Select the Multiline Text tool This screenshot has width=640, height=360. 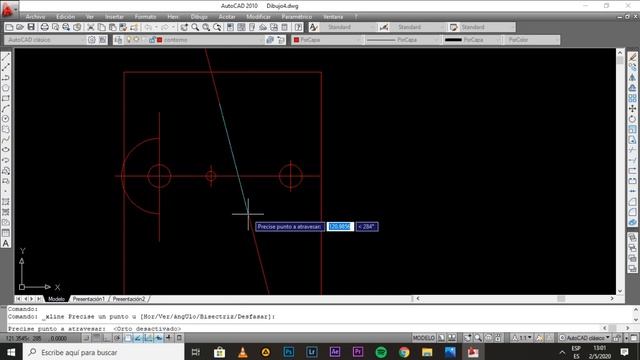pos(6,243)
